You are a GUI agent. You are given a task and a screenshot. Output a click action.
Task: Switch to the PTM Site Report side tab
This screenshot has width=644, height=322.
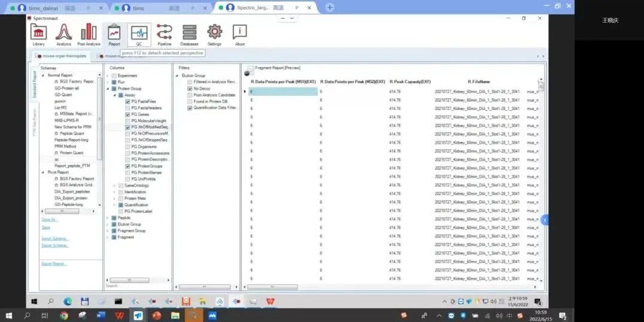[x=35, y=122]
